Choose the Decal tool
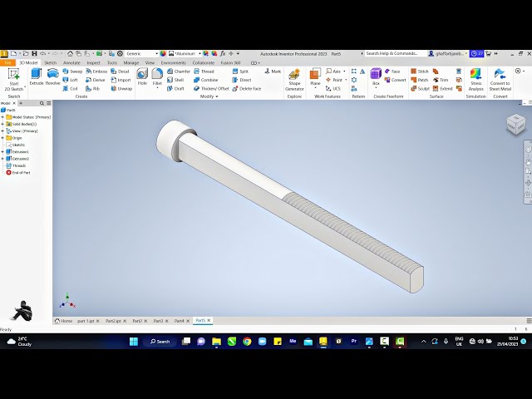Screen dimensions: 532x399 click(120, 71)
